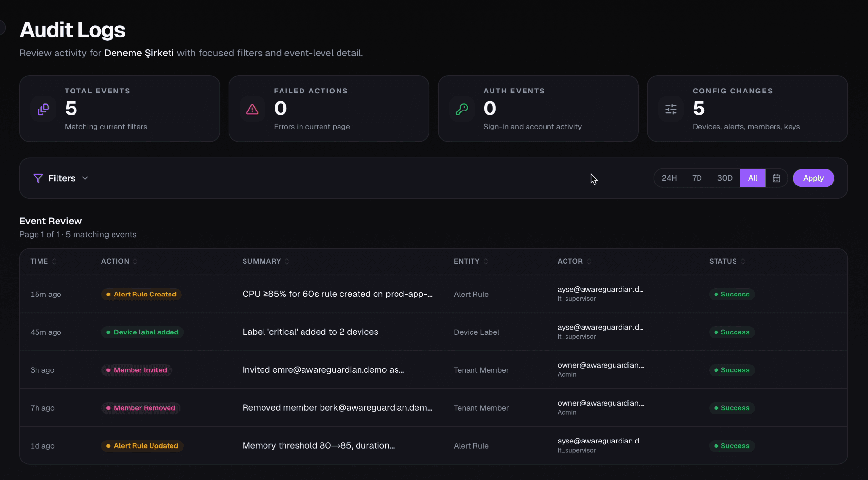Click the ACTION column header
The width and height of the screenshot is (868, 480).
(x=115, y=261)
